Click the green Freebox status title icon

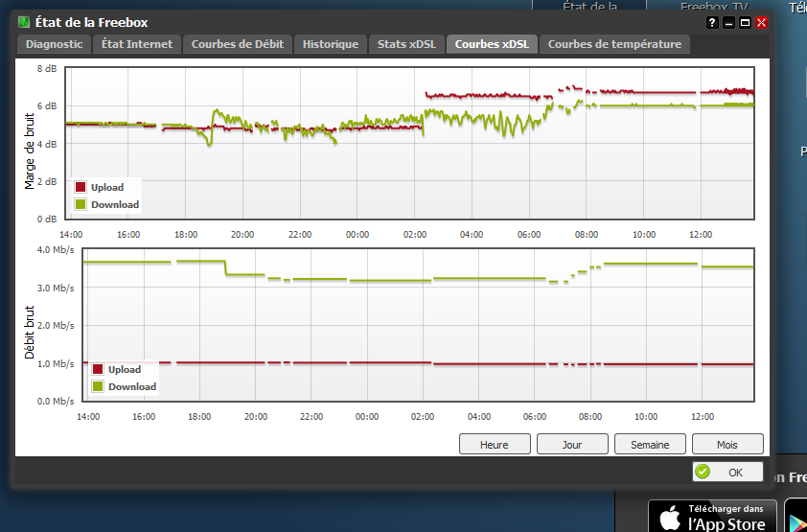pos(24,23)
